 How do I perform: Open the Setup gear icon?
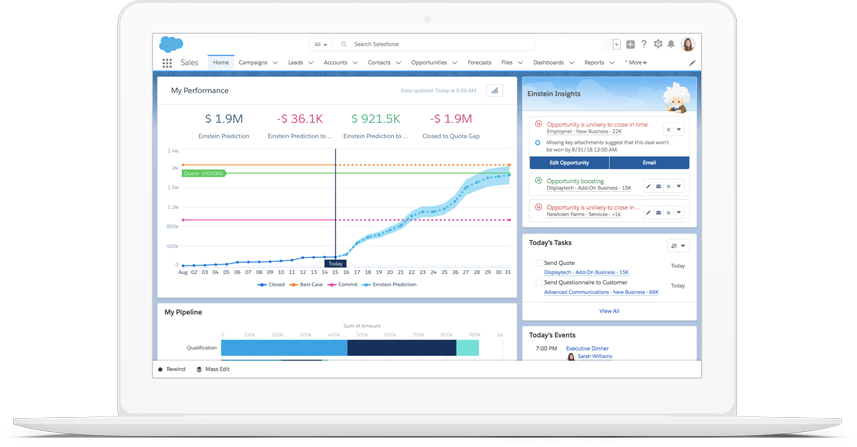tap(658, 44)
